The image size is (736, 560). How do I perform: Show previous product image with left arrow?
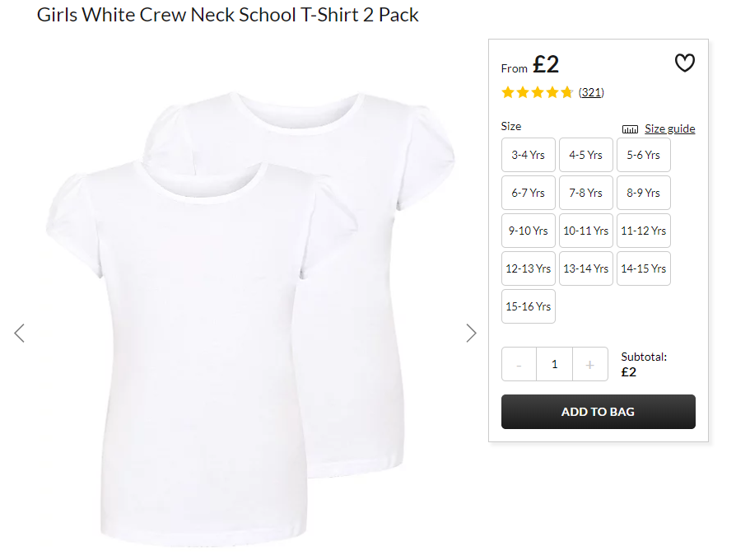pyautogui.click(x=19, y=334)
